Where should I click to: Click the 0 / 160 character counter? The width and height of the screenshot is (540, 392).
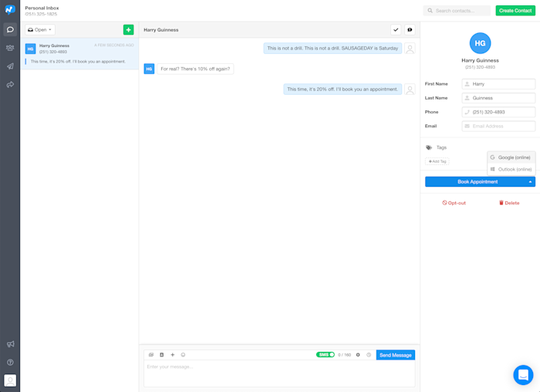[x=344, y=355]
